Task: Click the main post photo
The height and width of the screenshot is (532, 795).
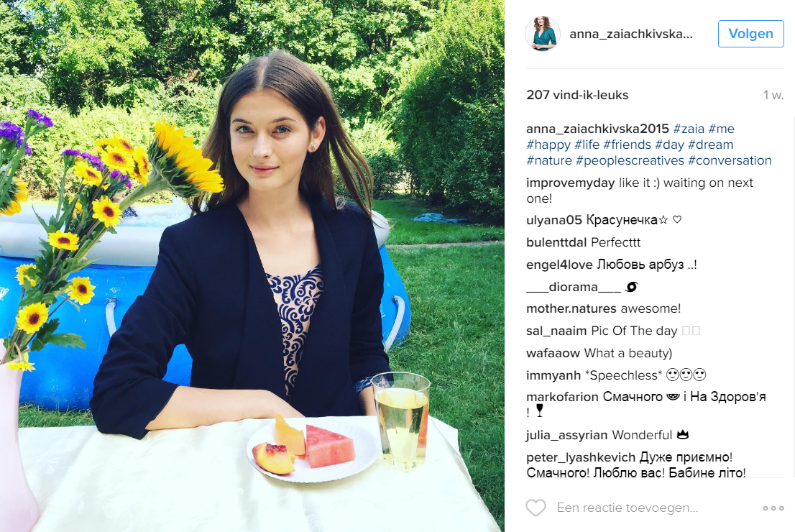Action: [x=252, y=266]
